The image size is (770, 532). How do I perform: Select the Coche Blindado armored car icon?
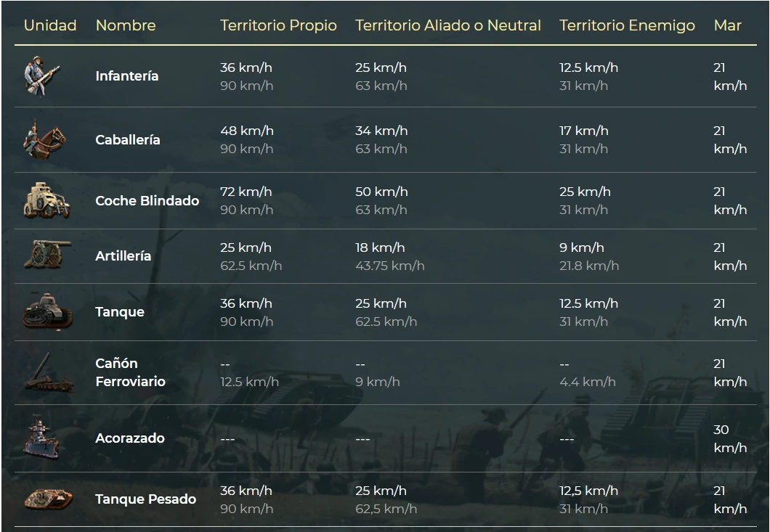pyautogui.click(x=46, y=200)
